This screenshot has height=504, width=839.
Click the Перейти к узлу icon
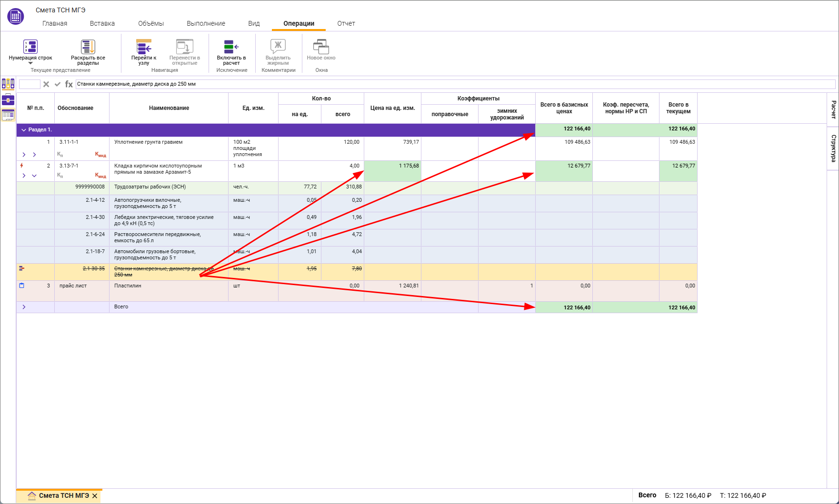(144, 47)
